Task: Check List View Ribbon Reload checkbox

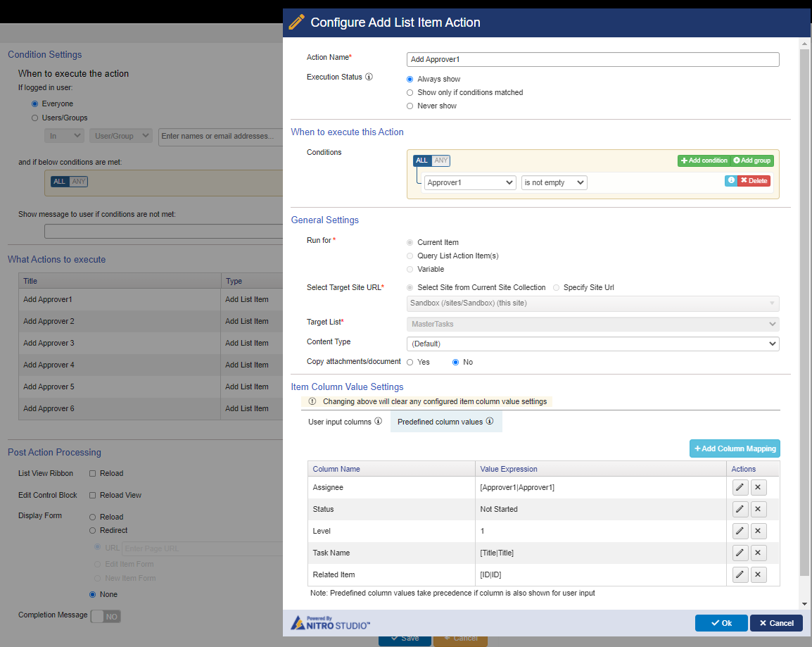Action: [x=93, y=474]
